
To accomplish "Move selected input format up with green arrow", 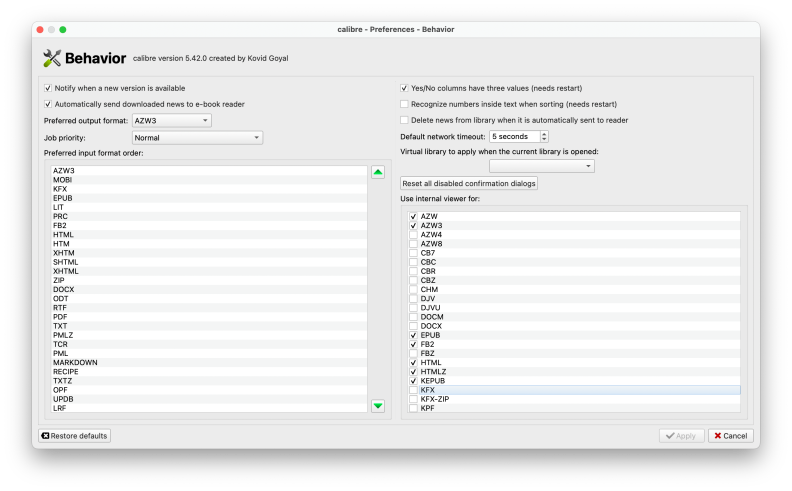I will coord(378,172).
